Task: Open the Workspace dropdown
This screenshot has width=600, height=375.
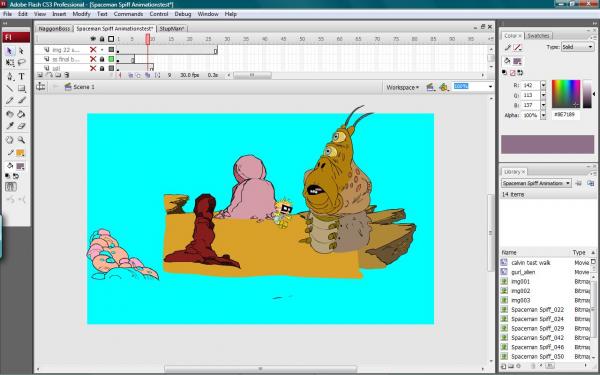Action: (x=403, y=87)
